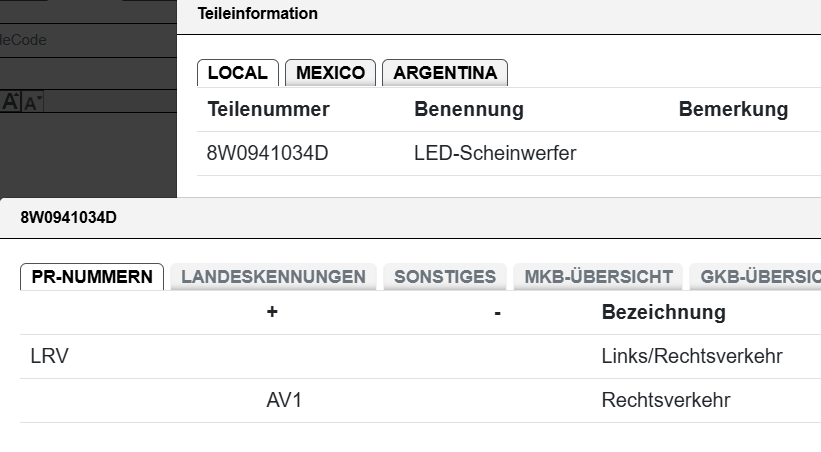Select the GKB-ÜBERSICHT tab
The height and width of the screenshot is (452, 821).
click(758, 277)
